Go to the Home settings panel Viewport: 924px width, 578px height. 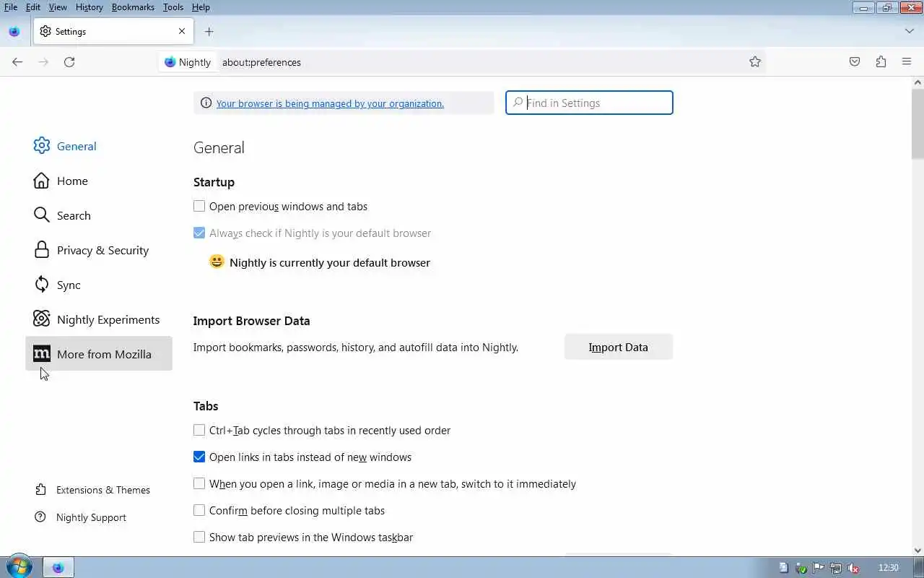click(99, 181)
